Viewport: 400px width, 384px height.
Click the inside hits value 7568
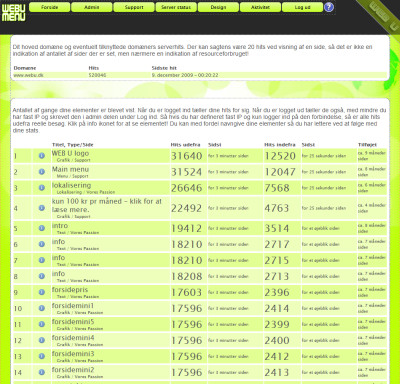[x=277, y=188]
